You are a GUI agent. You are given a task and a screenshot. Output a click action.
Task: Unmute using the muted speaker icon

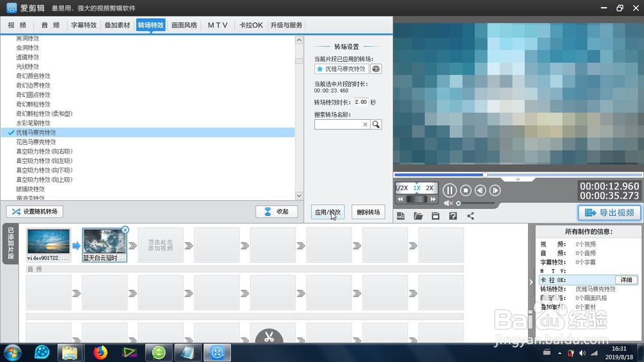448,203
